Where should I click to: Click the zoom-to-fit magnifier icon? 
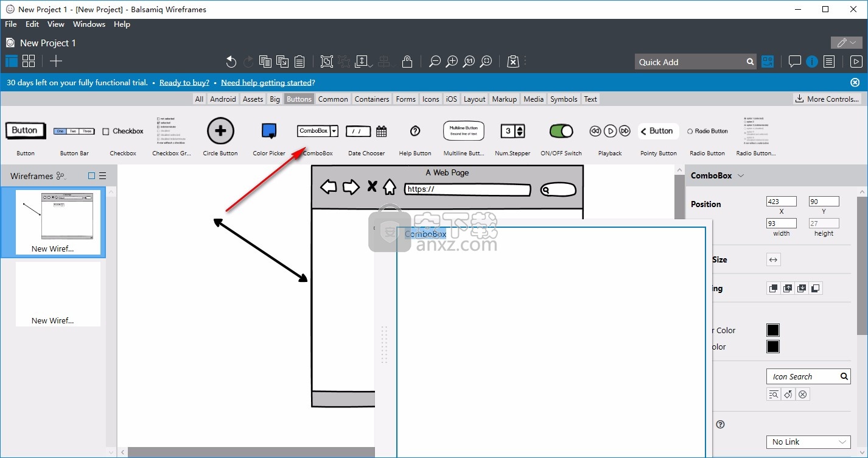click(x=486, y=62)
